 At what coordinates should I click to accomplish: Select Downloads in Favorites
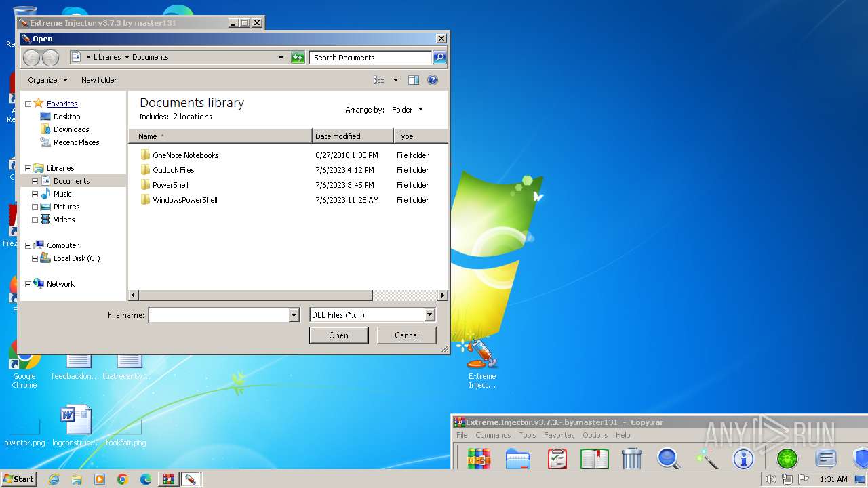71,129
